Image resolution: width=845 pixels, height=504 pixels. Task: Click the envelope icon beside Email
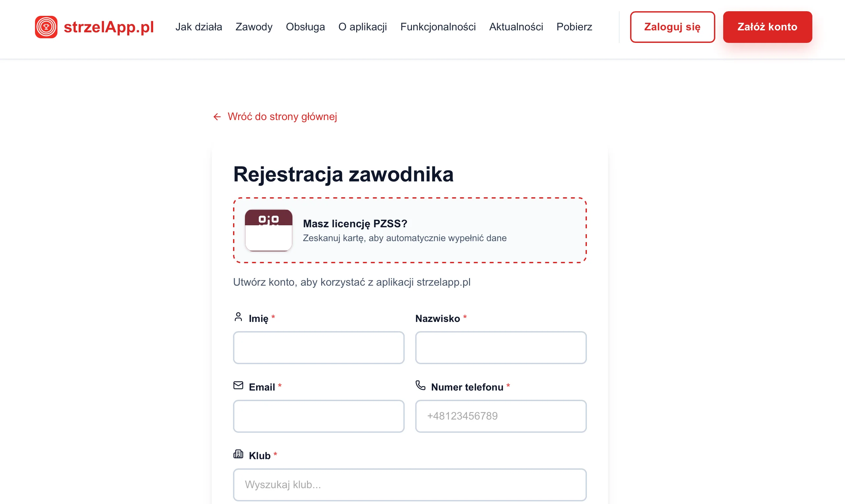click(239, 386)
